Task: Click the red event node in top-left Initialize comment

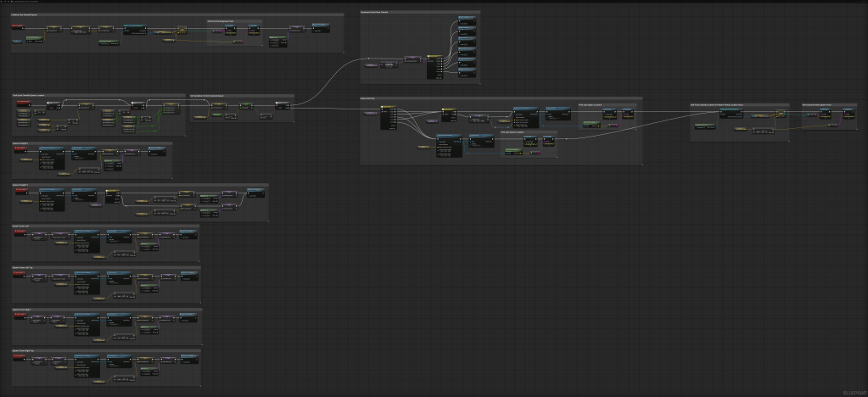Action: [18, 26]
